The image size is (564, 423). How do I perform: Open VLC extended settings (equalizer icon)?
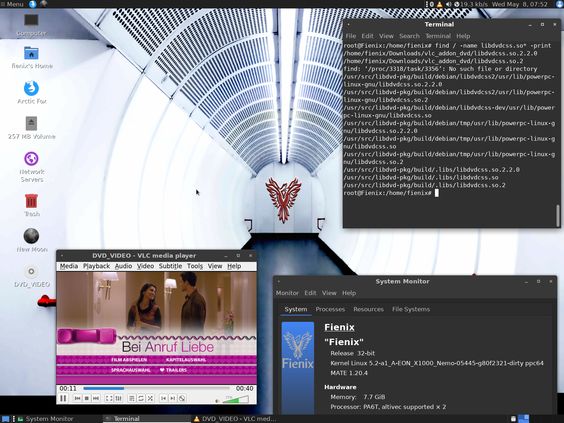(118, 398)
